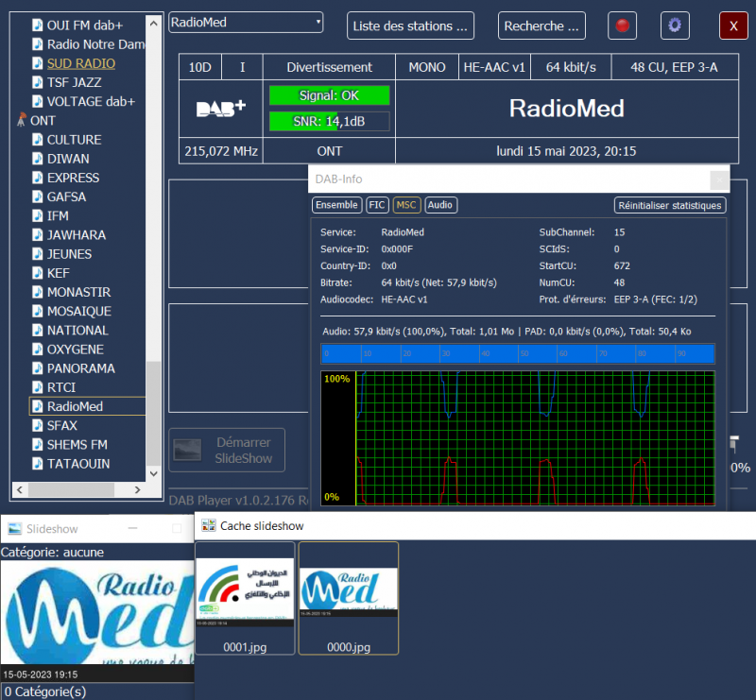Click the music note icon beside JEUNES

(x=37, y=253)
